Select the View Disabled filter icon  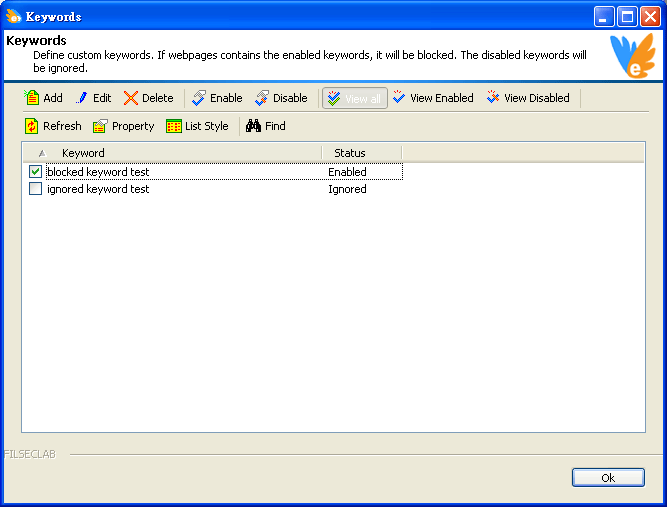tap(493, 98)
